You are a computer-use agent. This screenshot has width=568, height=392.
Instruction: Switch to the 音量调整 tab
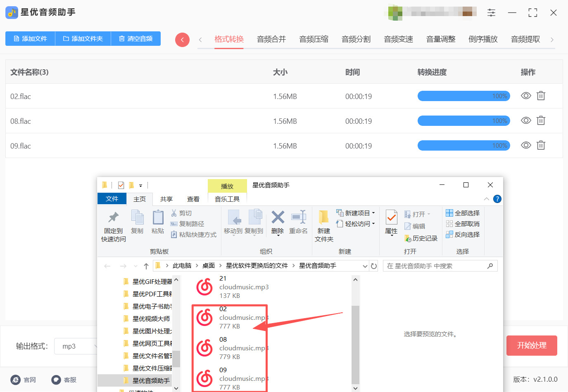point(441,39)
